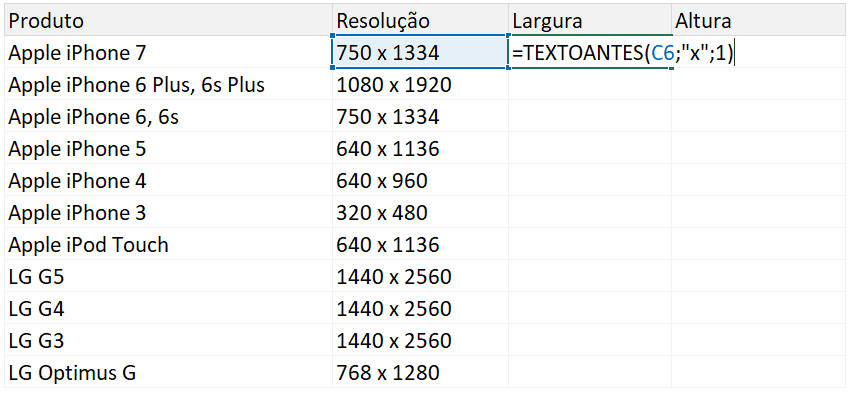Click the LG G5 product cell
Image resolution: width=850 pixels, height=393 pixels.
point(169,276)
